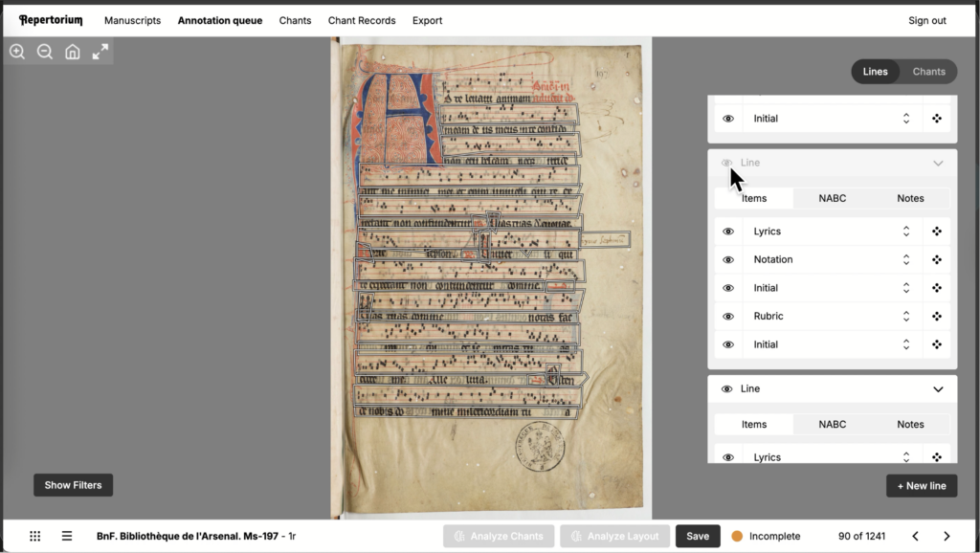Go to the next page arrow
The image size is (980, 553).
(947, 537)
